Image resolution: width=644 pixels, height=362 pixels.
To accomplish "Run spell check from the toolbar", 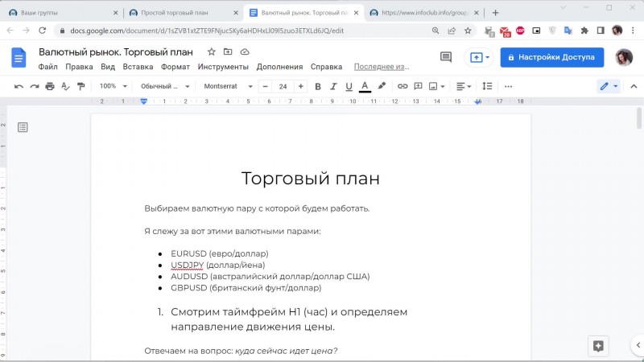I will click(65, 86).
